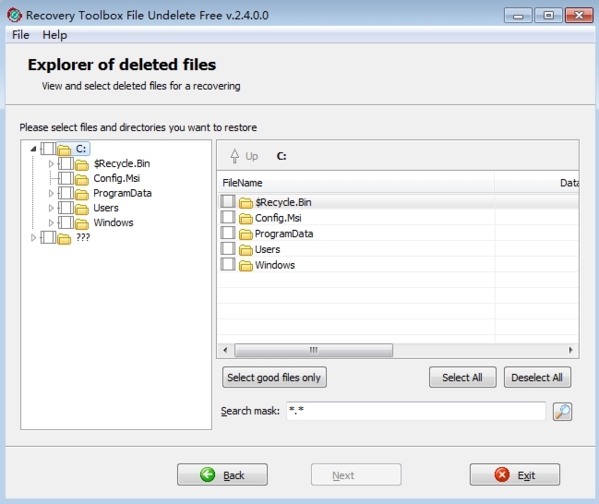Click the Search mask input field
The width and height of the screenshot is (599, 504).
coord(416,411)
